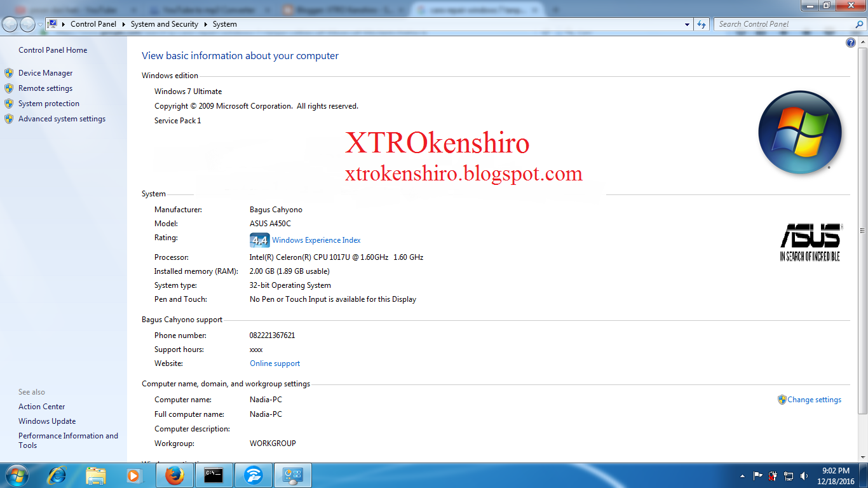Open System protection link
Viewport: 868px width, 488px height.
(49, 104)
